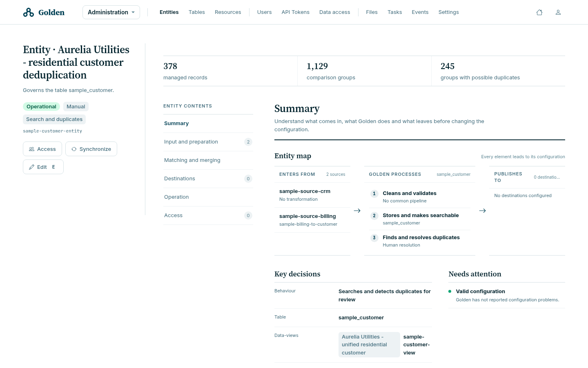Click the Valid configuration notice

coord(507,295)
